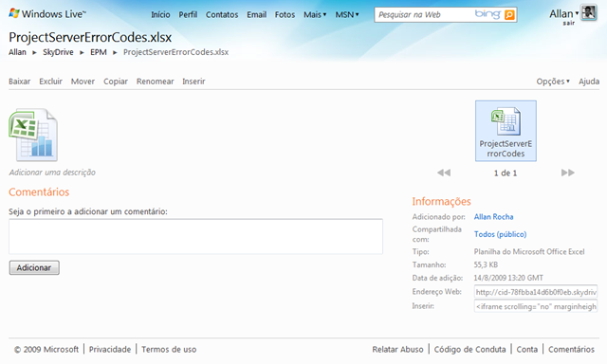
Task: Click the Todos (público) sharing link
Action: point(500,234)
